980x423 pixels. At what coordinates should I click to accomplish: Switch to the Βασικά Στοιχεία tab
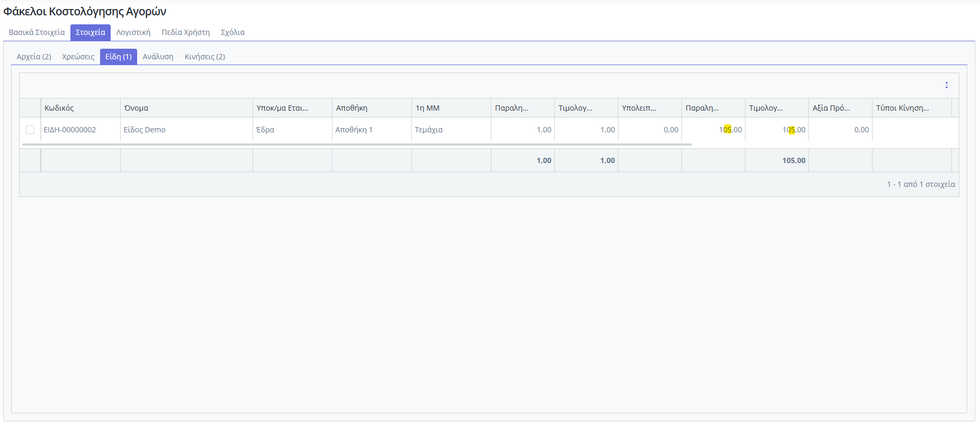37,32
